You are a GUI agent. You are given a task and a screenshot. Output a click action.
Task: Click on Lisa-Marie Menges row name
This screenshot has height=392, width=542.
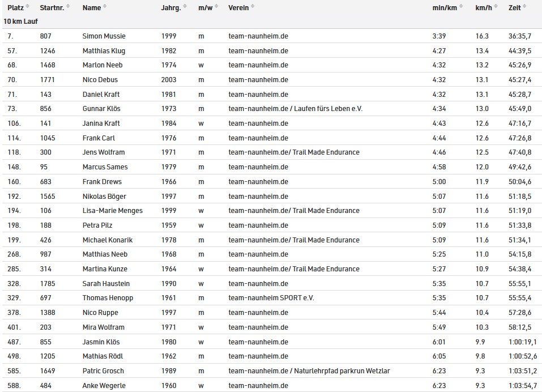click(112, 211)
